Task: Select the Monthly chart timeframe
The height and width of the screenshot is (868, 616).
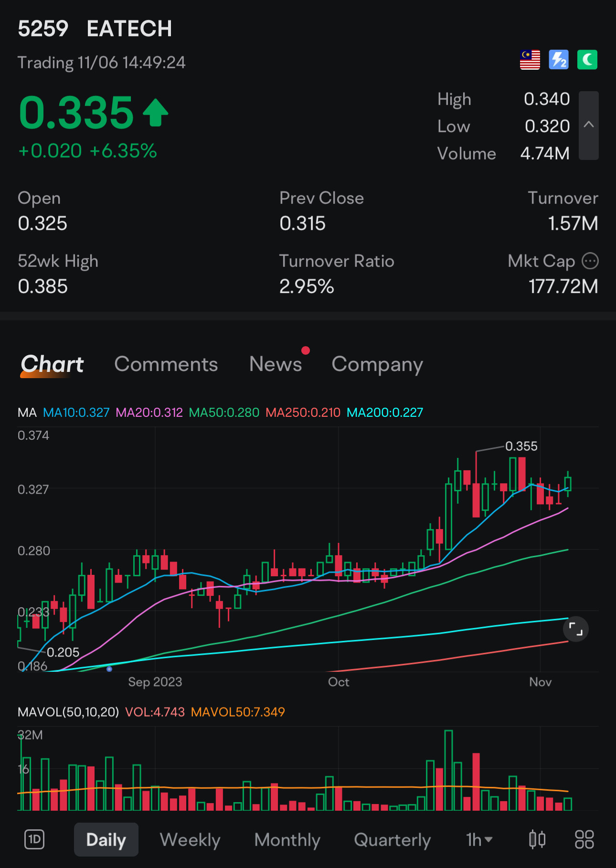Action: tap(287, 839)
